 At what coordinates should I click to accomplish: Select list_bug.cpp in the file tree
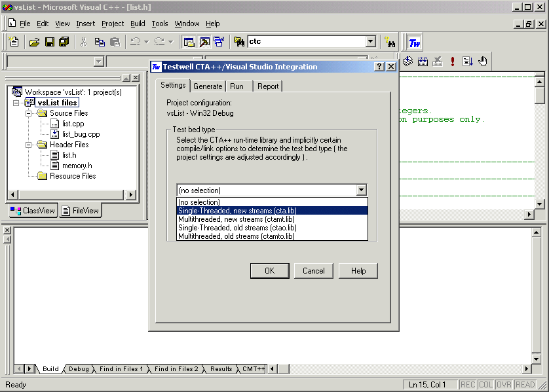81,134
